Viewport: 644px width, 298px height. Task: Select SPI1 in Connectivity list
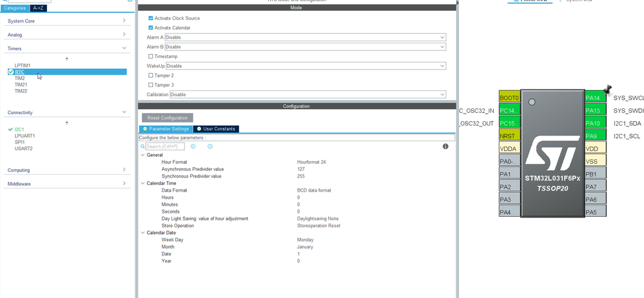click(x=20, y=142)
